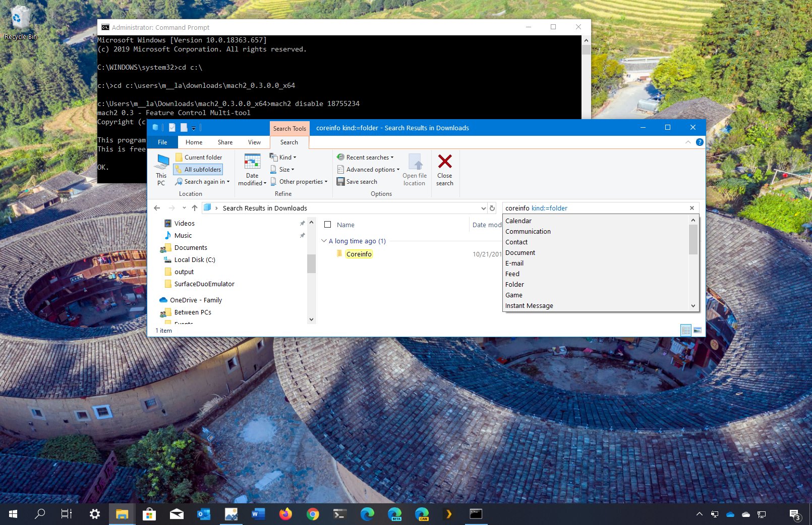Image resolution: width=812 pixels, height=525 pixels.
Task: Select This PC search scope
Action: click(161, 170)
